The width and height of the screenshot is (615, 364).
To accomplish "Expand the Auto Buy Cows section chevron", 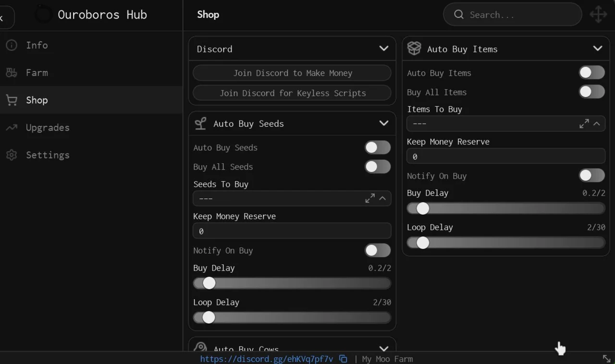I will [383, 348].
